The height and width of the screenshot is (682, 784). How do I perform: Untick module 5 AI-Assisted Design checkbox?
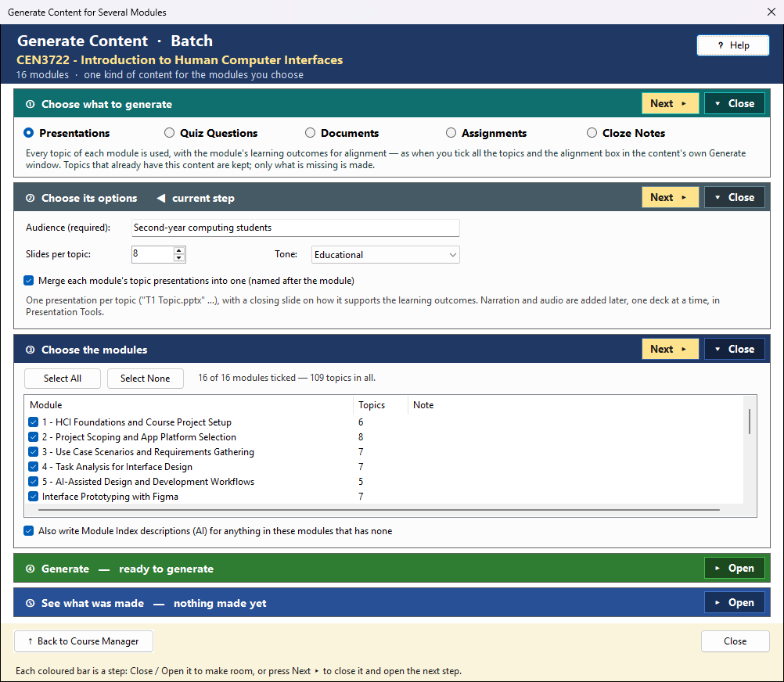pyautogui.click(x=34, y=482)
